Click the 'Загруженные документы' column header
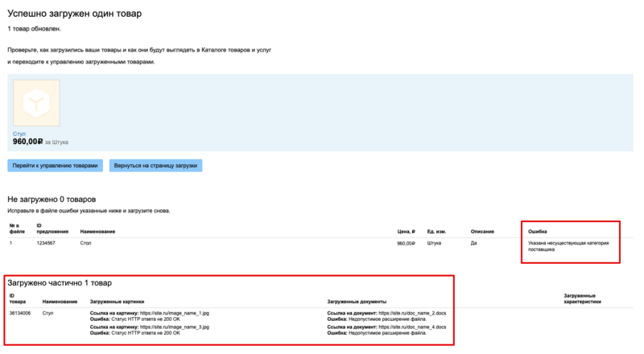This screenshot has height=354, width=644. [x=357, y=302]
